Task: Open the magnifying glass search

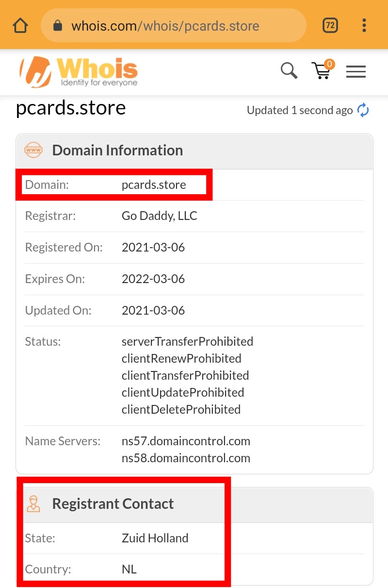Action: [289, 71]
